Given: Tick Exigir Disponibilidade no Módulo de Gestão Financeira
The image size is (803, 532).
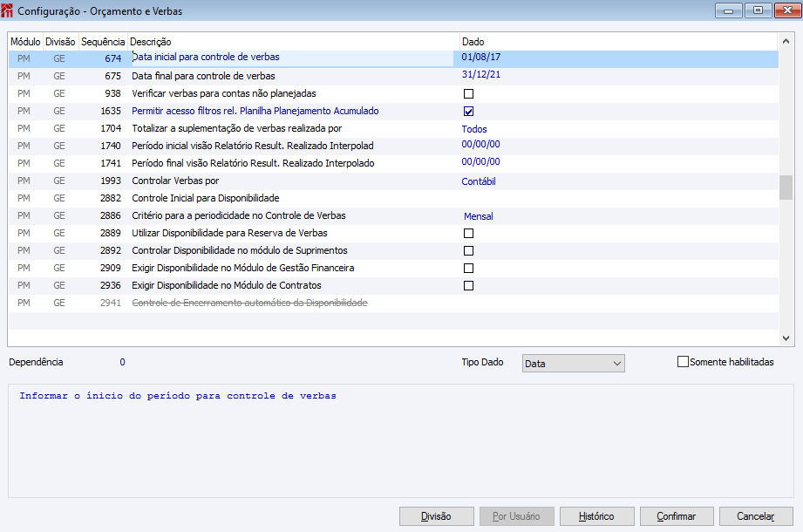Looking at the screenshot, I should pyautogui.click(x=468, y=269).
